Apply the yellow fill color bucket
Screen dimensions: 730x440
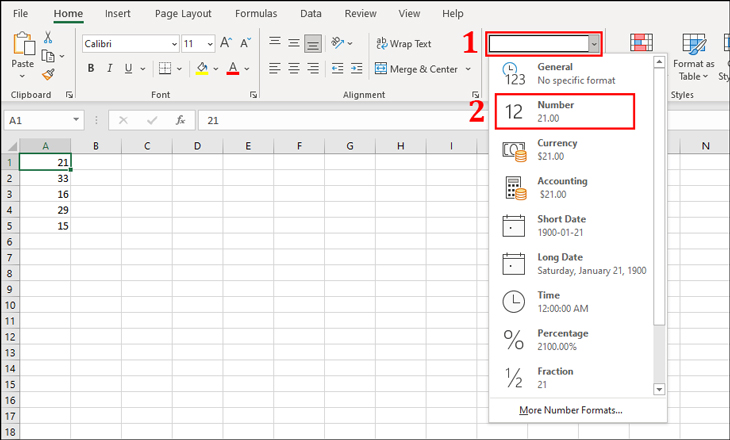(x=202, y=68)
